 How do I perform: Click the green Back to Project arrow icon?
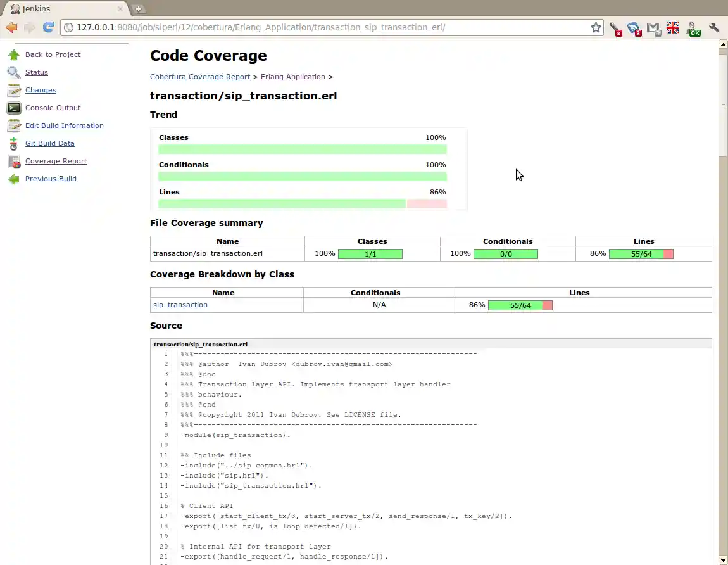point(14,54)
